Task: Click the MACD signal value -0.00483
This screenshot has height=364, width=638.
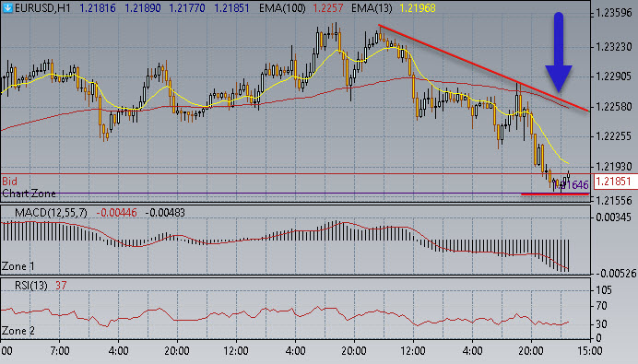Action: coord(165,213)
